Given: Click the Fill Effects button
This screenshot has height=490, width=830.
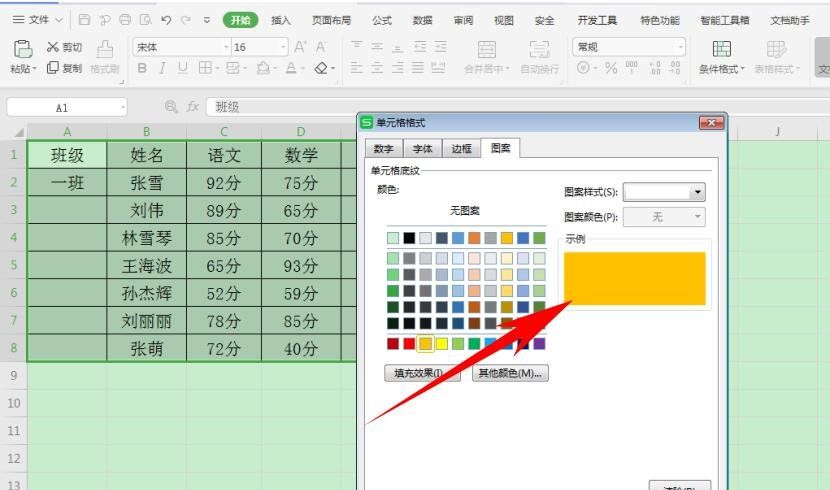Looking at the screenshot, I should [x=422, y=373].
